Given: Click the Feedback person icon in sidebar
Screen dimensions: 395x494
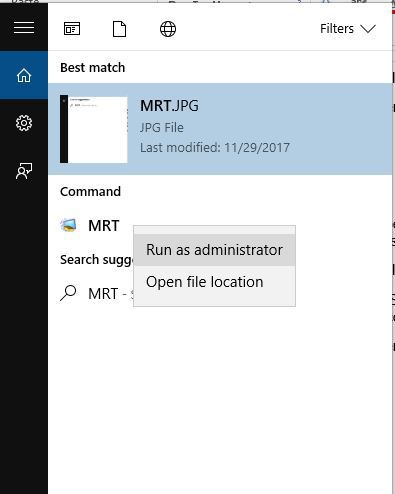Looking at the screenshot, I should pyautogui.click(x=24, y=171).
